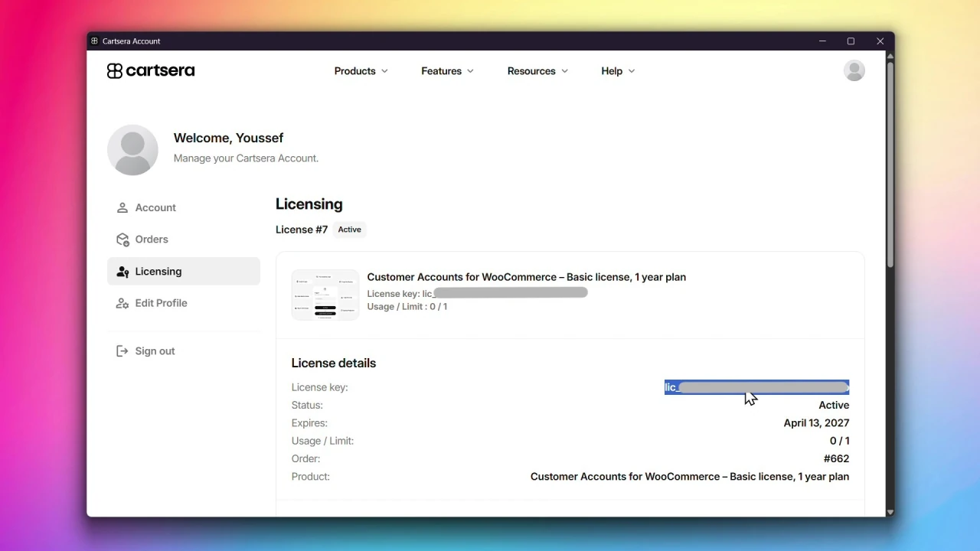980x551 pixels.
Task: Click the product title in license card header
Action: coord(527,277)
